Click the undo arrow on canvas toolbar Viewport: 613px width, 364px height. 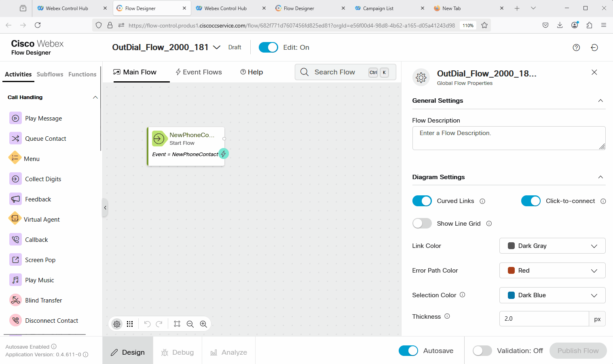pos(147,324)
